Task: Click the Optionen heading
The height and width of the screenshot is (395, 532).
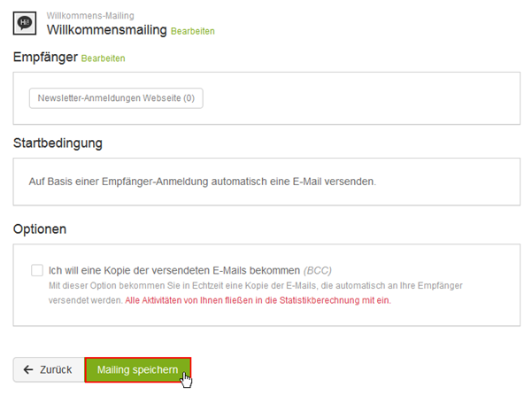Action: point(40,229)
